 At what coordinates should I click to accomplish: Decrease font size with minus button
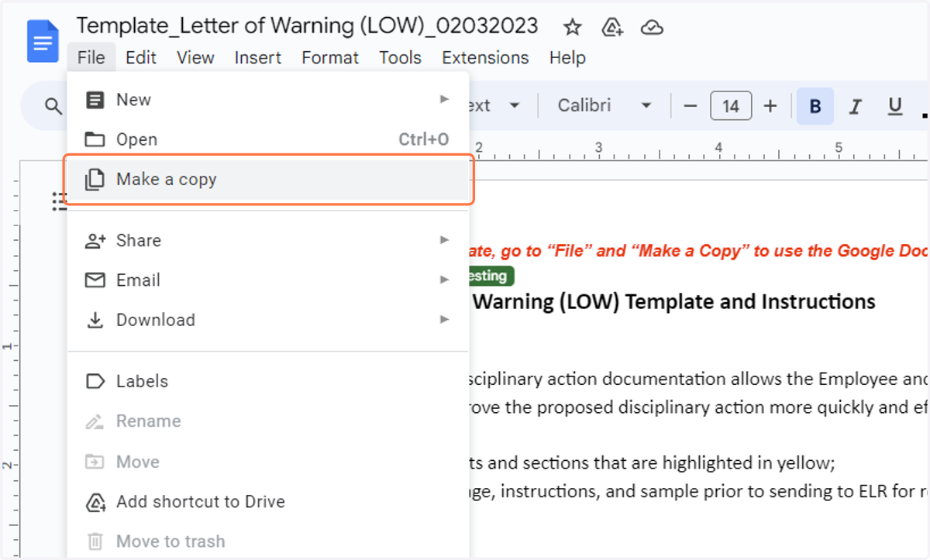691,106
